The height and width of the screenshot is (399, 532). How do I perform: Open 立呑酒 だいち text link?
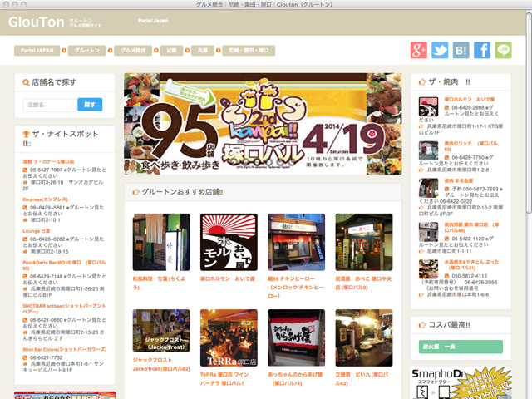pos(362,379)
